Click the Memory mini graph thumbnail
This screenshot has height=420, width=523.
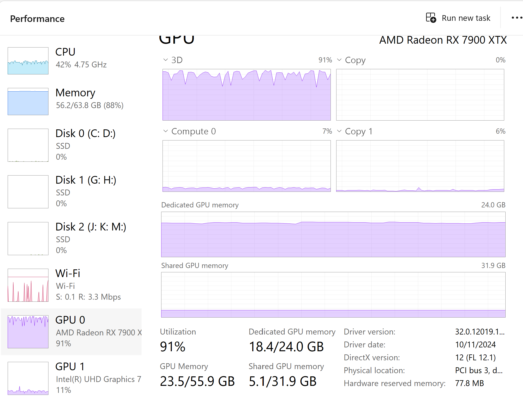point(28,102)
